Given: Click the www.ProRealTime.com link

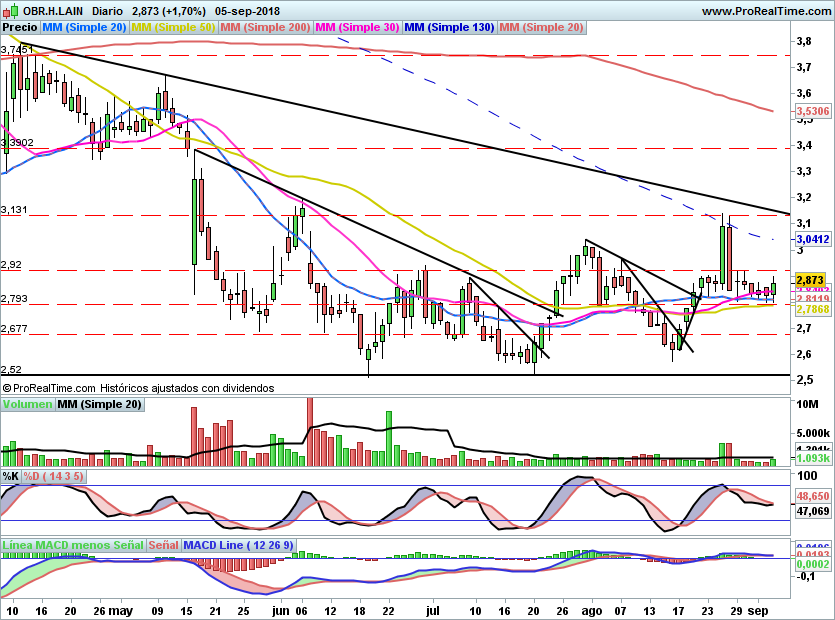Looking at the screenshot, I should [766, 11].
